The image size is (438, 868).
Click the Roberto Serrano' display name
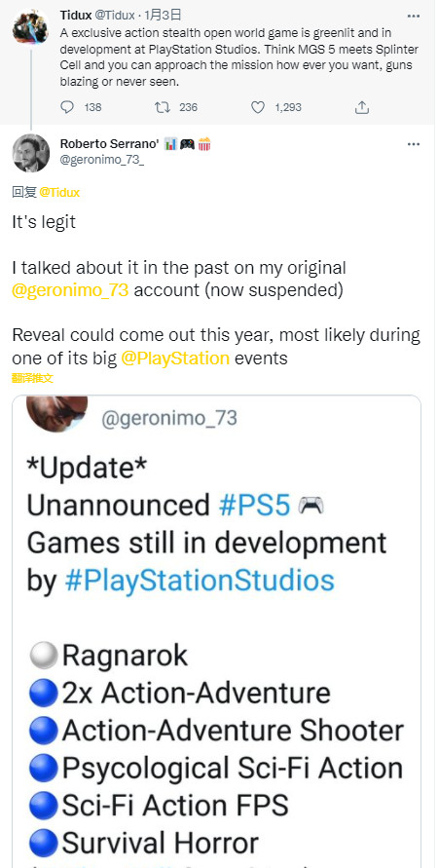[x=109, y=144]
